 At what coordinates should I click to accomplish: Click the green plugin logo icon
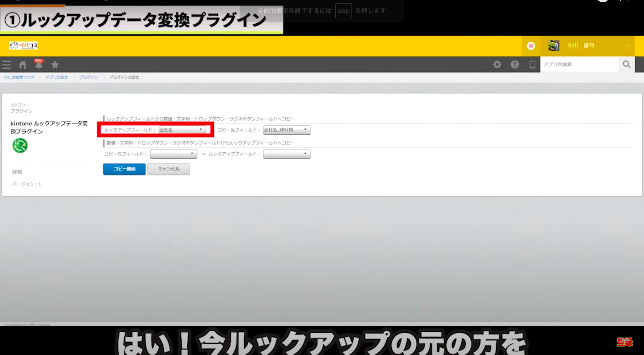(x=20, y=145)
